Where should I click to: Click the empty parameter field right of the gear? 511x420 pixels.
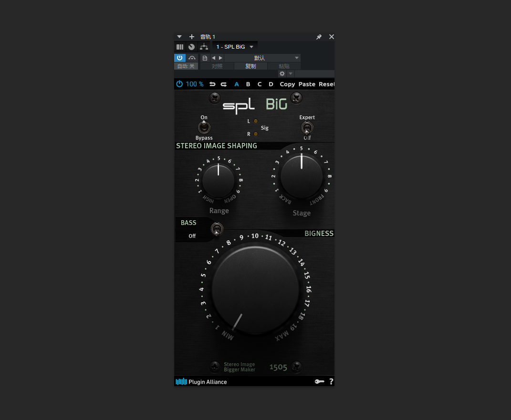(x=314, y=73)
